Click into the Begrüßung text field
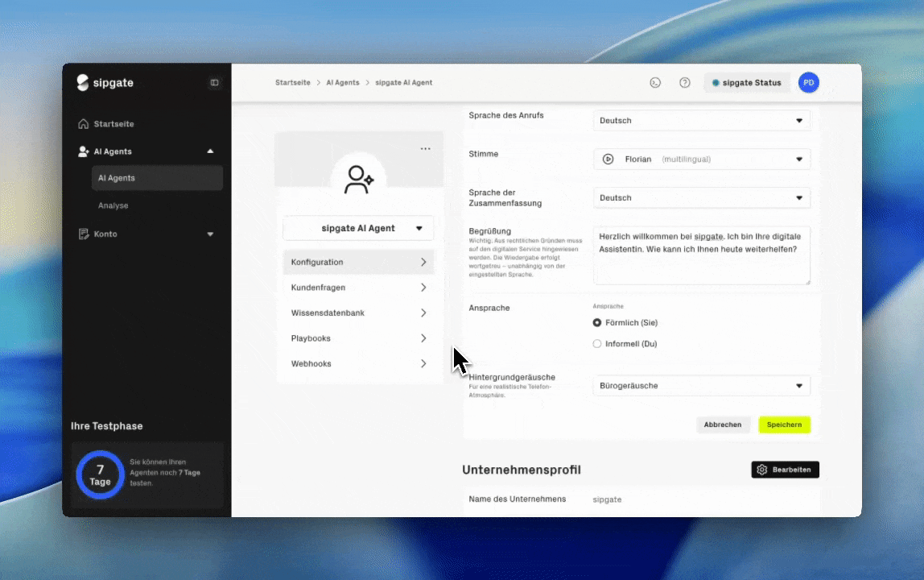The height and width of the screenshot is (580, 924). [x=701, y=255]
